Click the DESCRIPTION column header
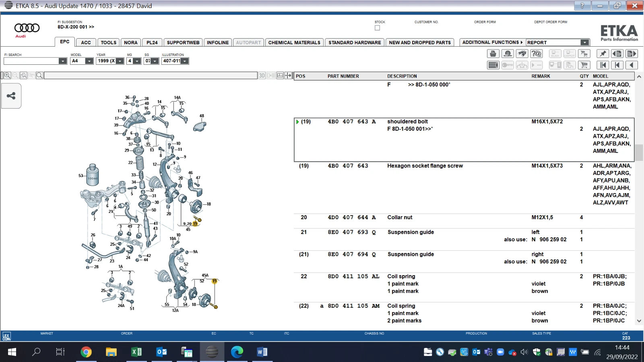 402,76
